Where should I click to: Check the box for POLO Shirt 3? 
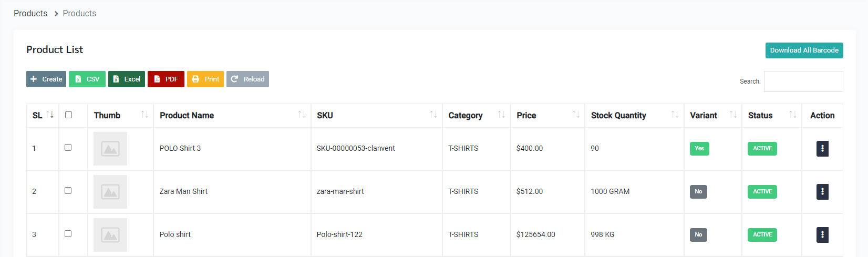tap(68, 148)
